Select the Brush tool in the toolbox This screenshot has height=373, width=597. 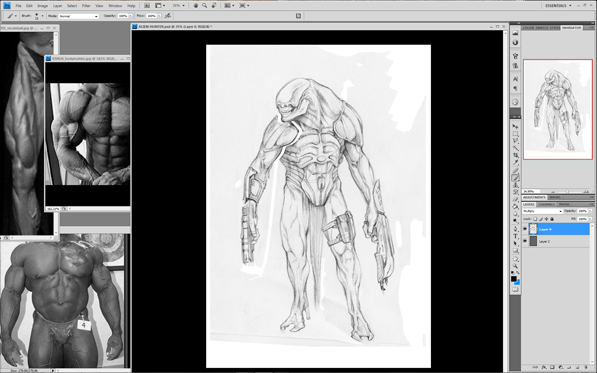pos(515,178)
